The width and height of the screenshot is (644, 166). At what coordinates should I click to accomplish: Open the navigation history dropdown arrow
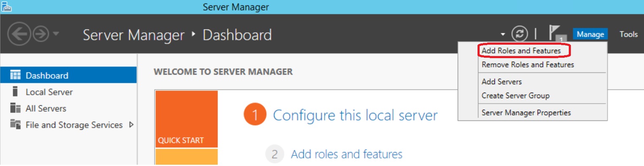57,34
